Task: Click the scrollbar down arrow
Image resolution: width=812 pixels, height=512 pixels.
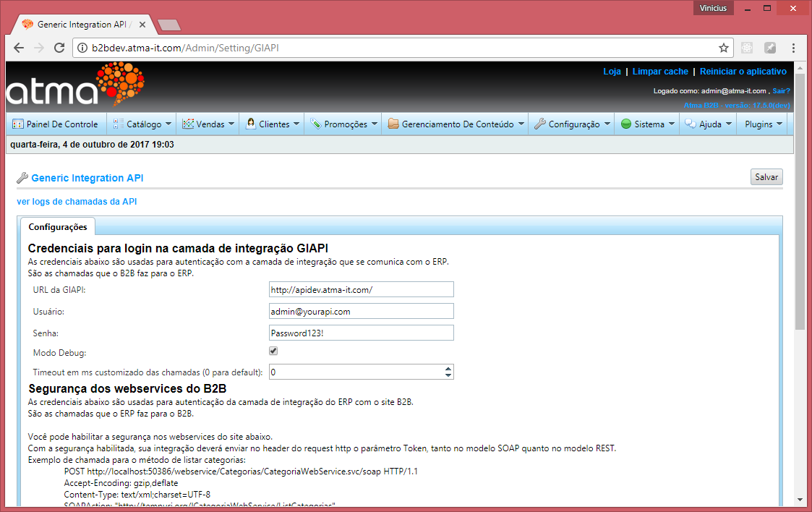Action: coord(800,500)
